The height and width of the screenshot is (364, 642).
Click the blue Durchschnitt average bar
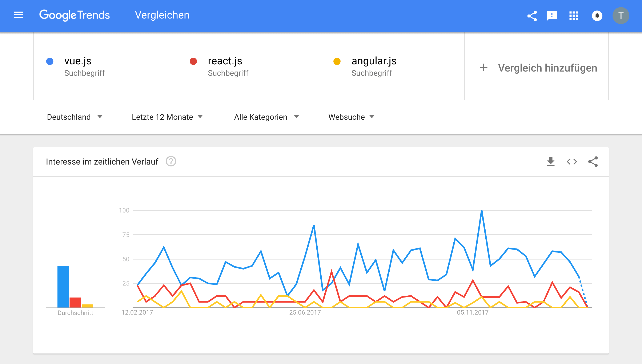(63, 287)
